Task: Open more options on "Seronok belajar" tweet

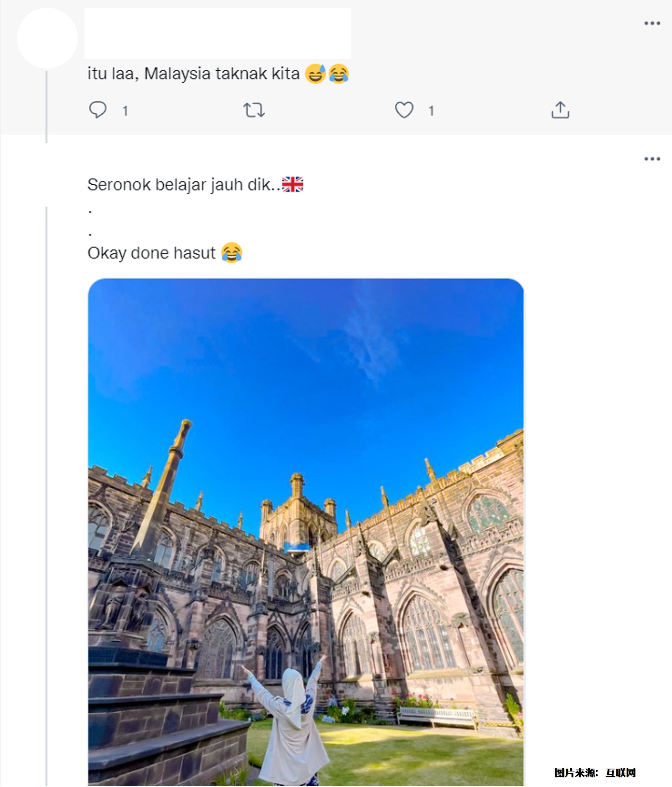Action: [652, 159]
